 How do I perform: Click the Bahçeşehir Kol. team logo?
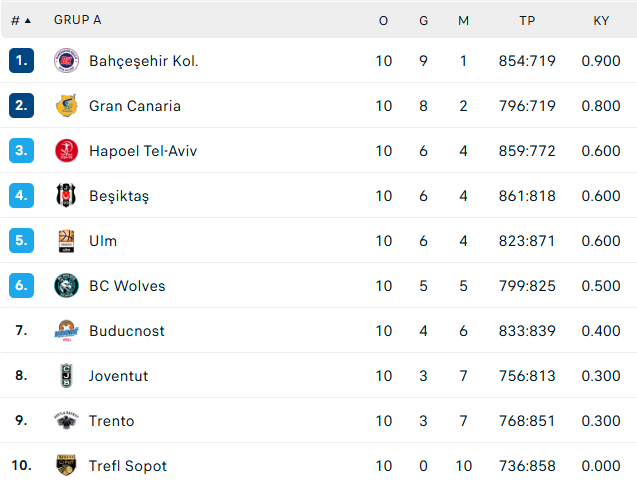[66, 61]
